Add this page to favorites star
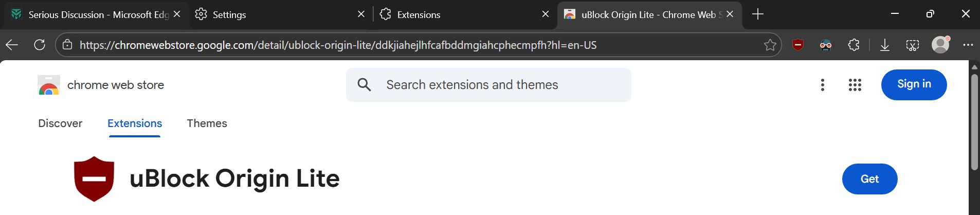Screen dimensions: 980x215 (770, 45)
